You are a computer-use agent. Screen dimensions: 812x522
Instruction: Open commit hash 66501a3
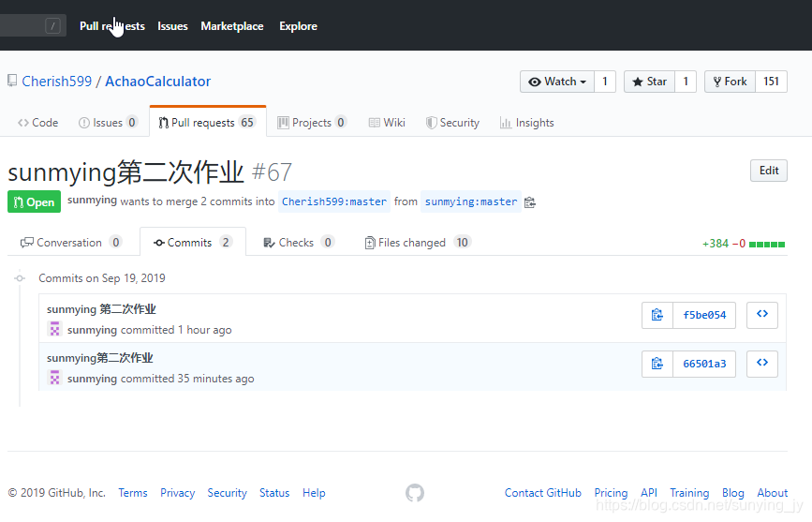click(704, 364)
